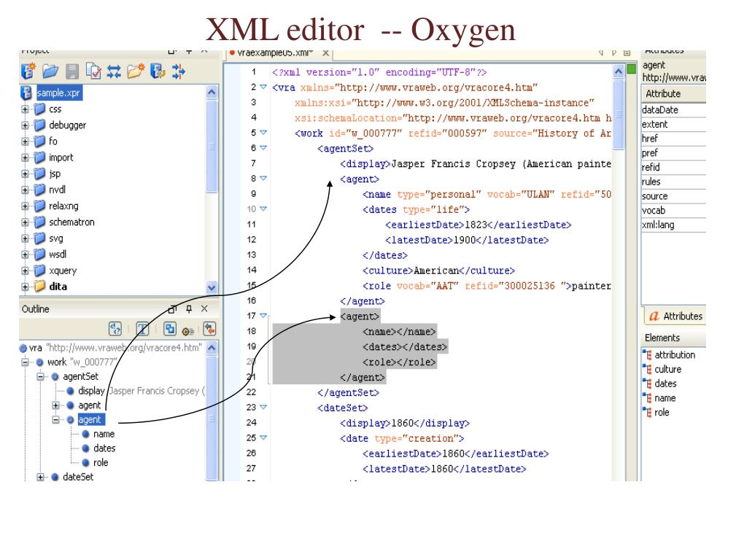This screenshot has width=747, height=560.
Task: Click the Outline show XML comments icon
Action: point(115,329)
